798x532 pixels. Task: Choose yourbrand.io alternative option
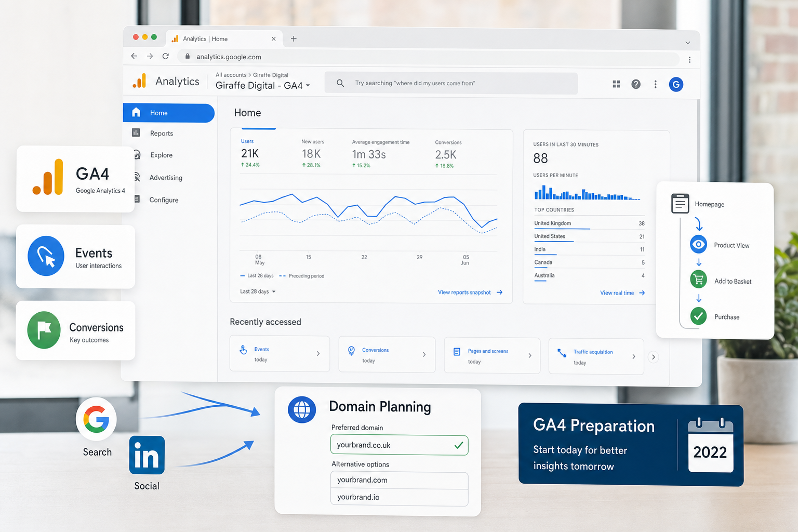399,497
